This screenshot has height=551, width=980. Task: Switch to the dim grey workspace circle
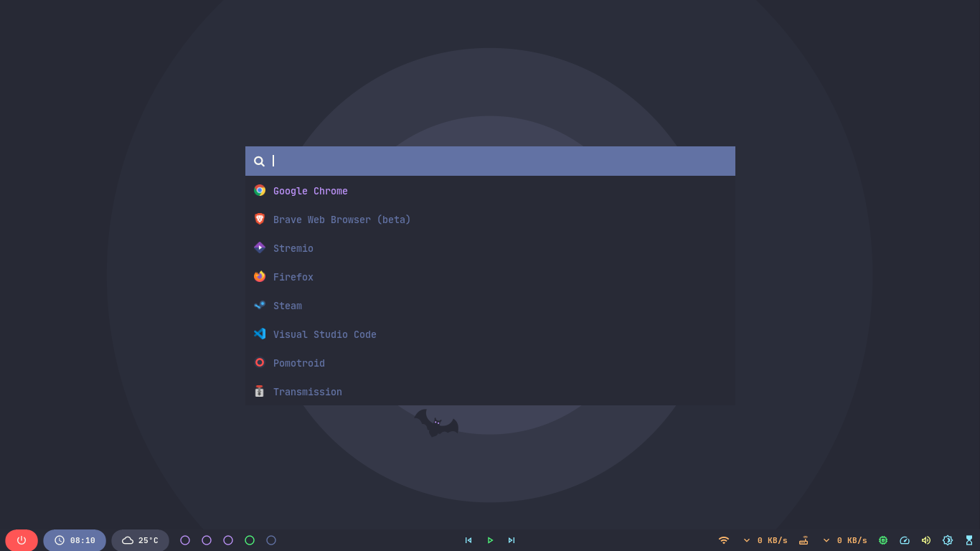[x=271, y=540]
